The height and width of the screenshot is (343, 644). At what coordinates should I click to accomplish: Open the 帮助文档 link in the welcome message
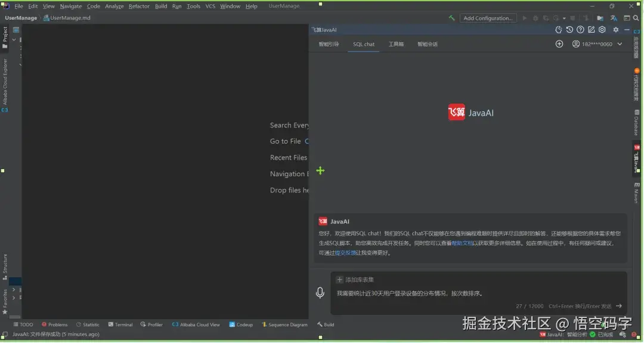click(x=462, y=242)
